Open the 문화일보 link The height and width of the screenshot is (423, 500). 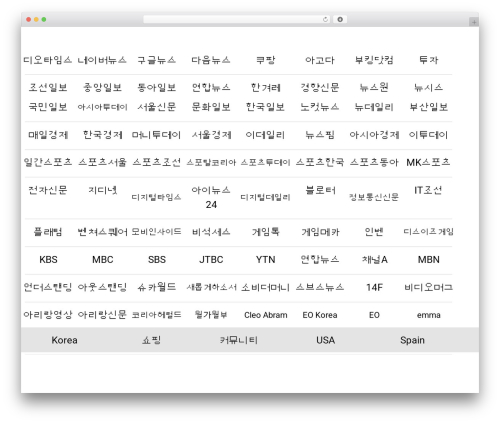tap(211, 107)
